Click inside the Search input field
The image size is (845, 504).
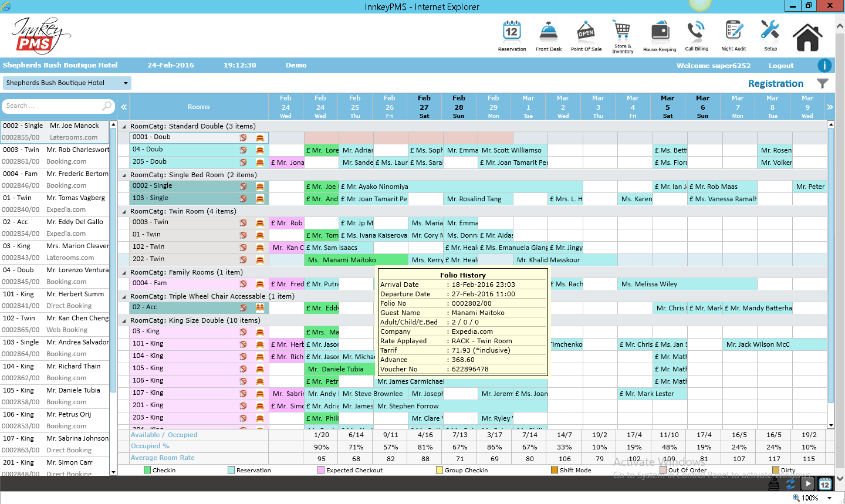coord(53,106)
